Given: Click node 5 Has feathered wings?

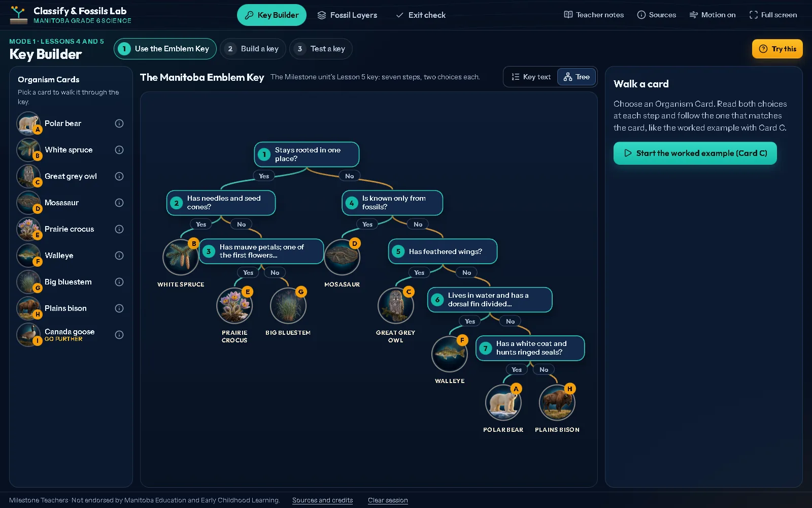Looking at the screenshot, I should 443,251.
